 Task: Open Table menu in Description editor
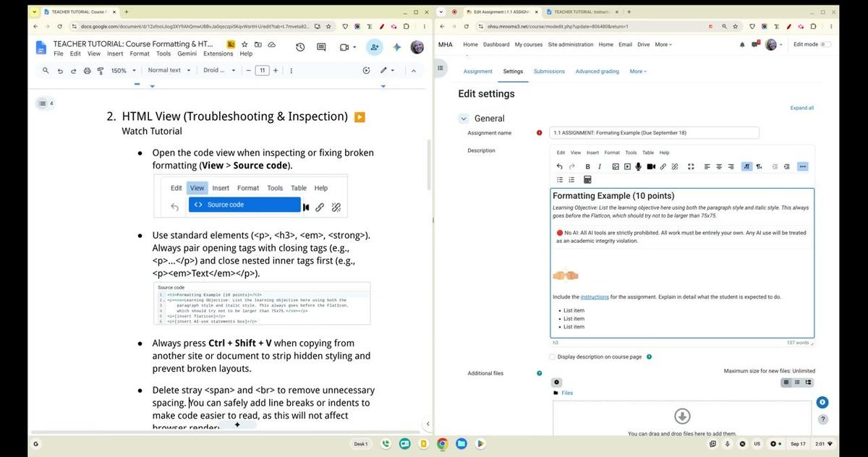point(648,153)
